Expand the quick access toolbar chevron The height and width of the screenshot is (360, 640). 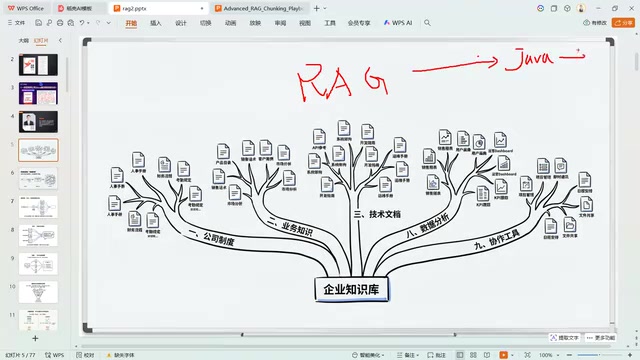[x=109, y=23]
